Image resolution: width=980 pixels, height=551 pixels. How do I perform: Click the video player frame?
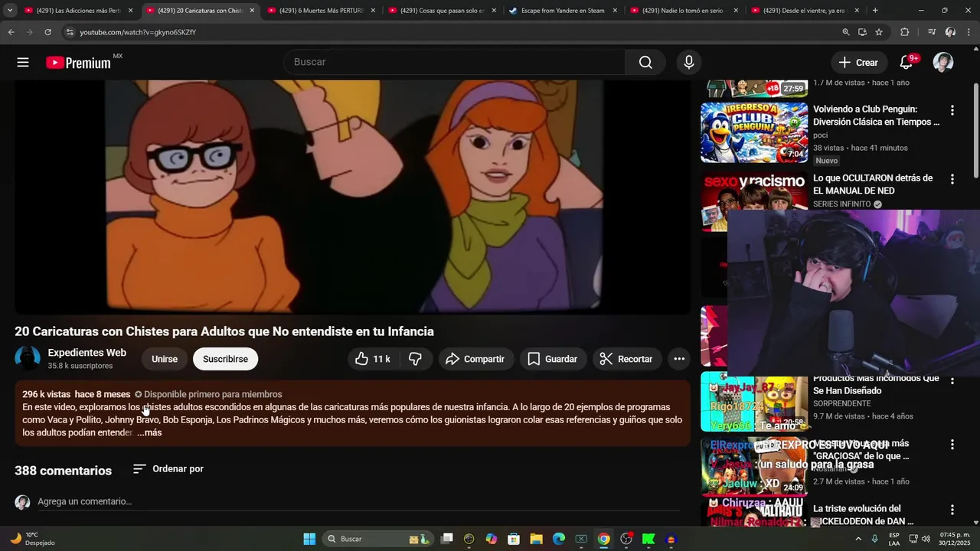[x=352, y=197]
